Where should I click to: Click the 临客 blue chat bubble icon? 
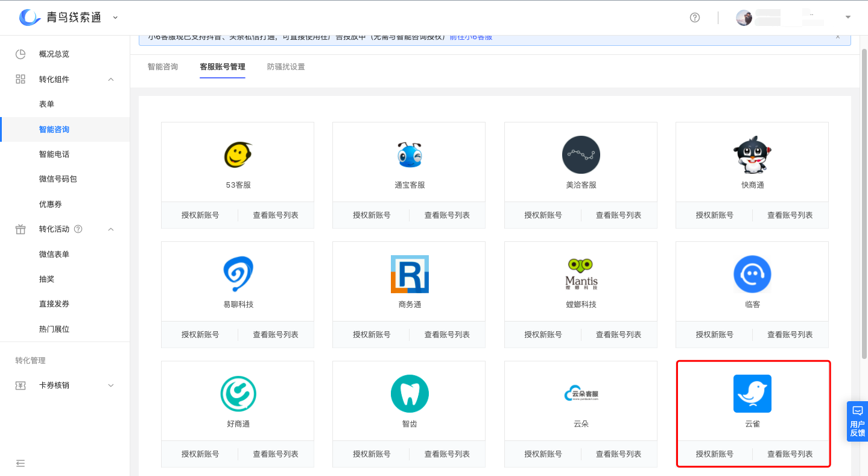[752, 274]
